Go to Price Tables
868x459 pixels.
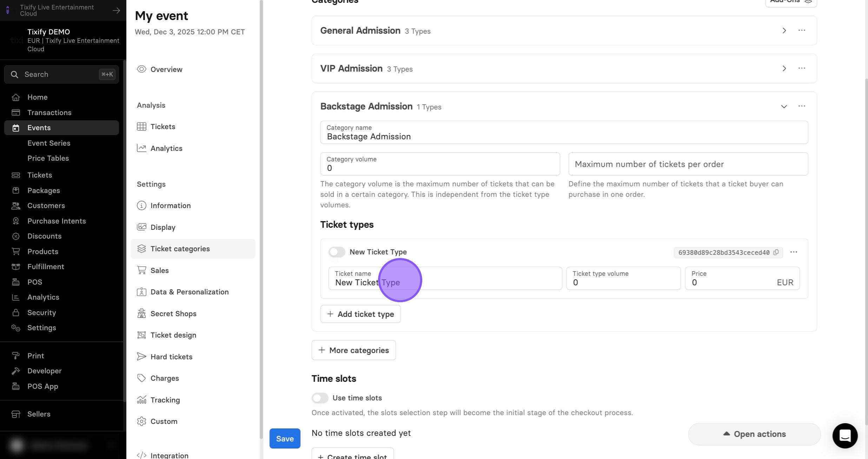[48, 158]
